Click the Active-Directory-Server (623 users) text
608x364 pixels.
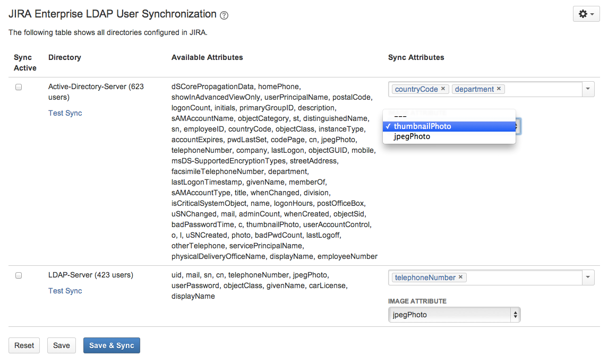click(96, 92)
